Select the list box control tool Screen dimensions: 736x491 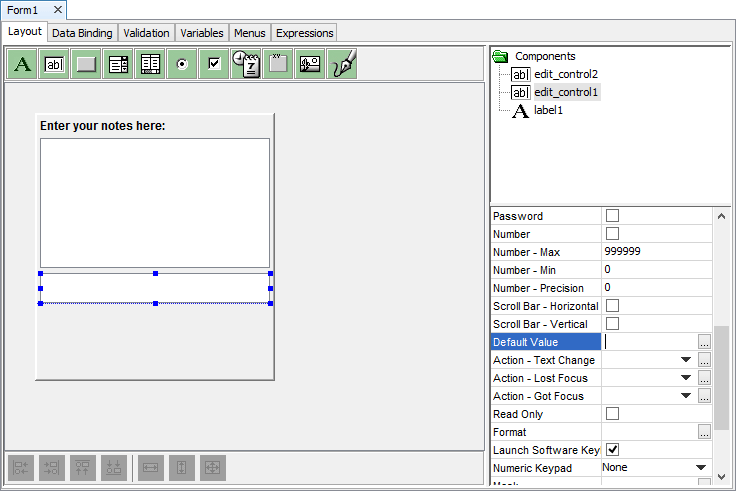[x=150, y=64]
